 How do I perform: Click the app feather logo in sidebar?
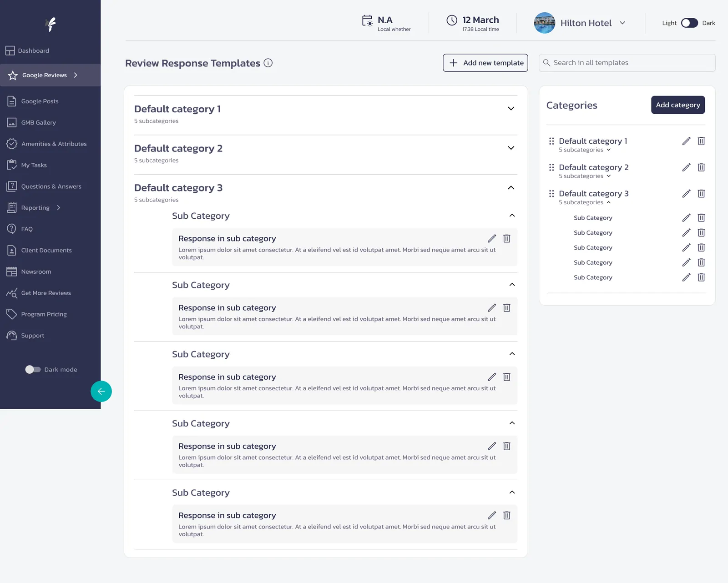51,24
